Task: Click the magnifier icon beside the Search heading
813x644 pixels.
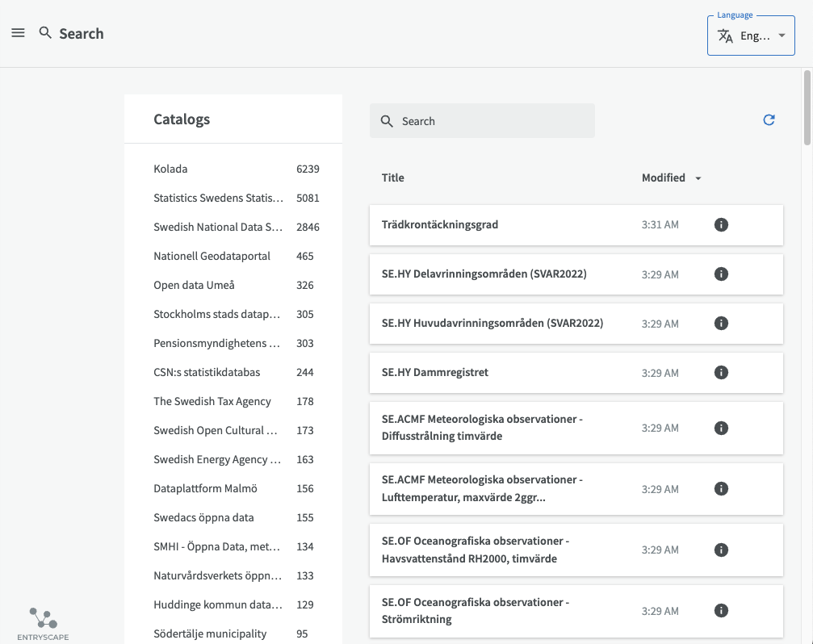Action: [46, 33]
